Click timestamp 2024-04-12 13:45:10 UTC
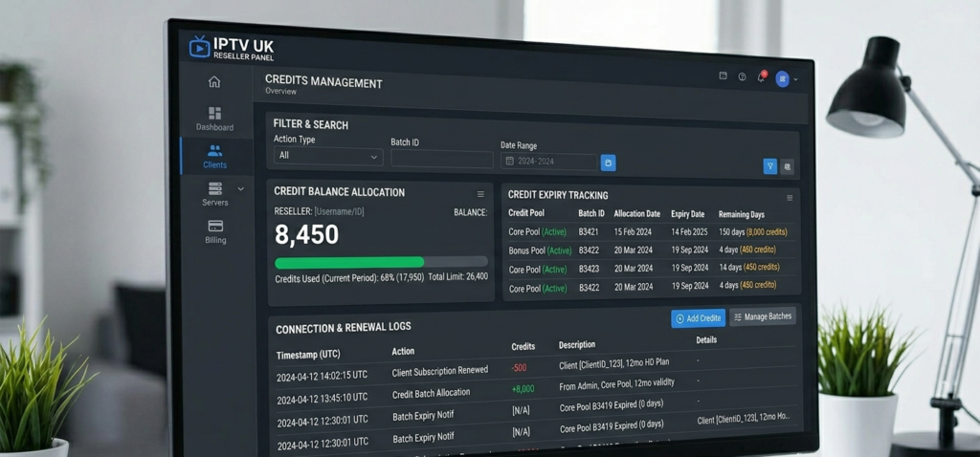Screen dimensions: 980x457 pos(323,399)
